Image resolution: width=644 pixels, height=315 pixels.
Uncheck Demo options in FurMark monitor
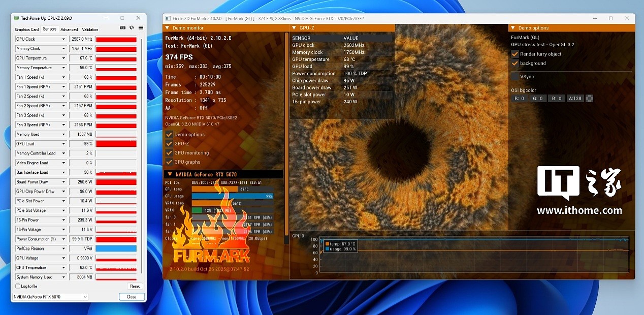click(x=169, y=135)
